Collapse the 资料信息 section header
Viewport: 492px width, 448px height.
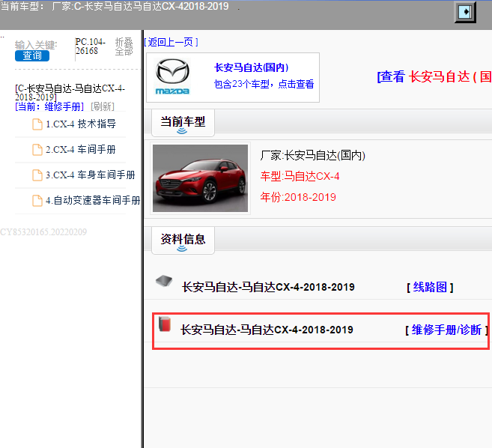click(x=183, y=240)
